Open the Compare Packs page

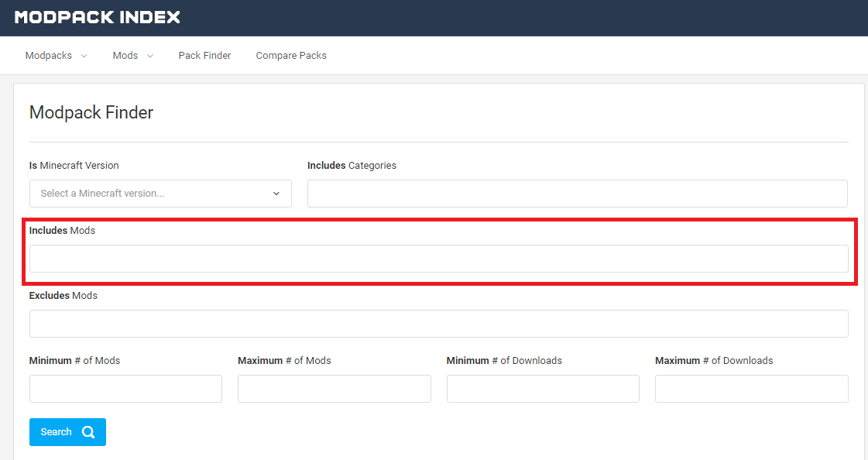tap(291, 56)
